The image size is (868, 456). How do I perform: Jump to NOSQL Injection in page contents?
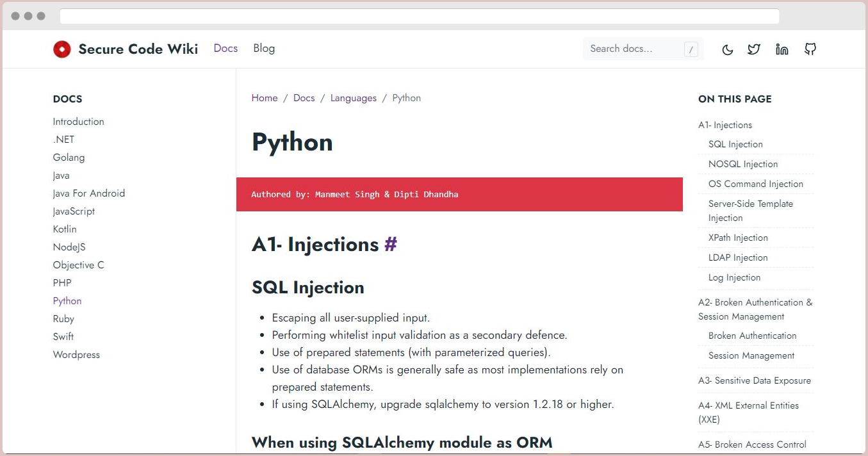click(743, 165)
